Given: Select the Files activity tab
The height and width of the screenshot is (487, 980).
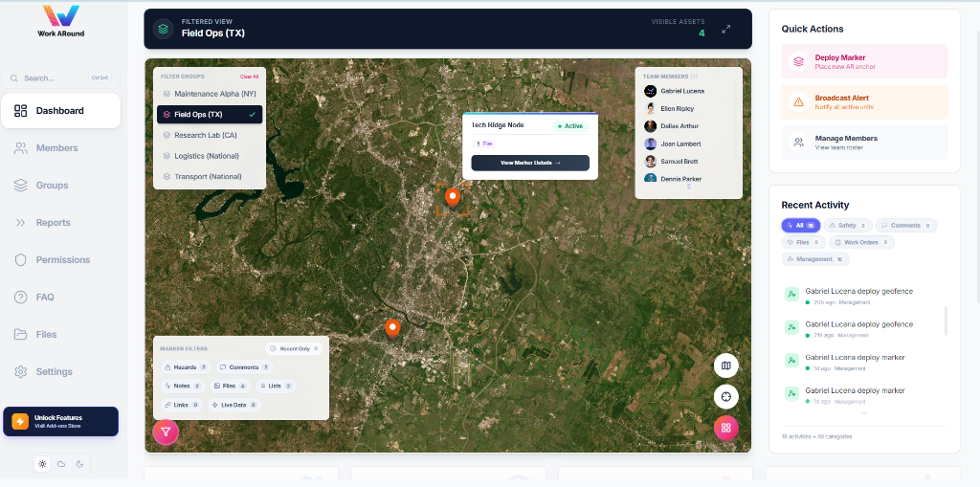Looking at the screenshot, I should [x=804, y=242].
